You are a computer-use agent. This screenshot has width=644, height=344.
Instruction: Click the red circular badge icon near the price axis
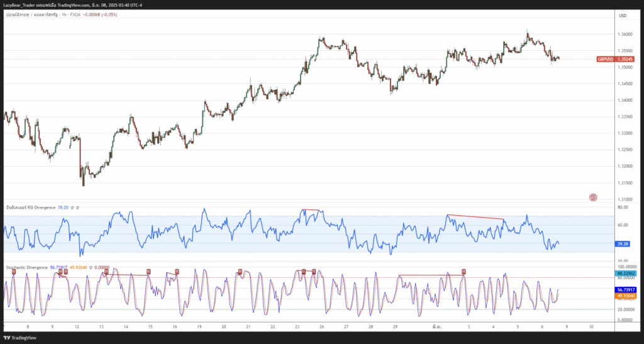click(593, 197)
